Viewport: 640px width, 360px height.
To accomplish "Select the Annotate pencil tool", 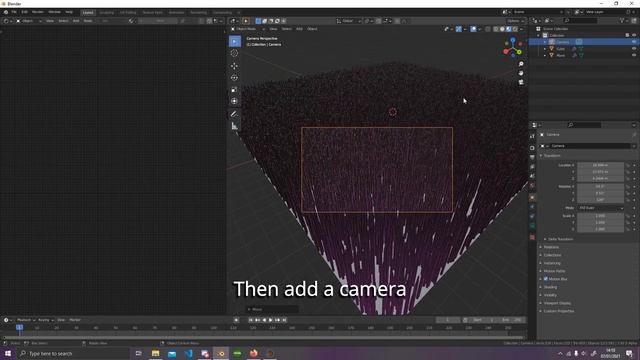I will click(234, 114).
